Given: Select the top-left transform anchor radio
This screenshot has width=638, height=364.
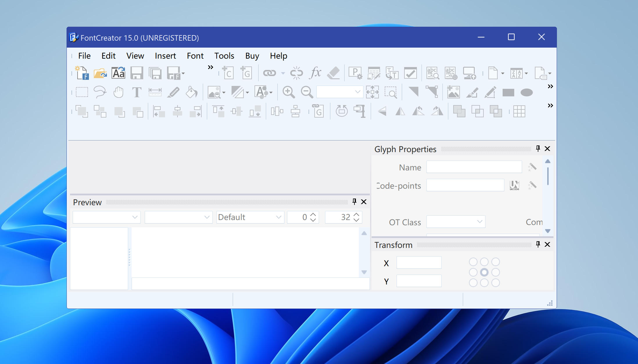Looking at the screenshot, I should click(473, 262).
